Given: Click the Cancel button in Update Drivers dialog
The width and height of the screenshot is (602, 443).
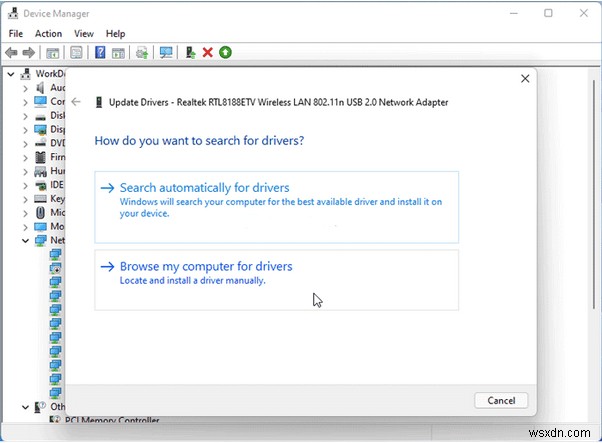Looking at the screenshot, I should (x=501, y=400).
